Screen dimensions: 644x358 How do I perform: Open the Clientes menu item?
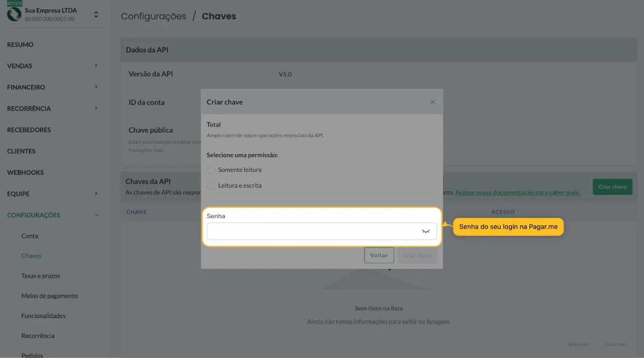point(21,151)
